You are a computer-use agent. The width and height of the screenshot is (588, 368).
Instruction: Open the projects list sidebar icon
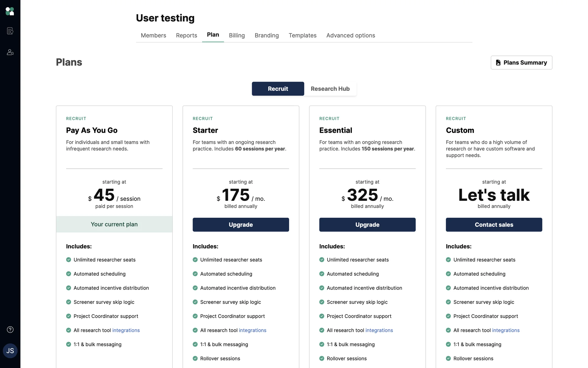10,31
